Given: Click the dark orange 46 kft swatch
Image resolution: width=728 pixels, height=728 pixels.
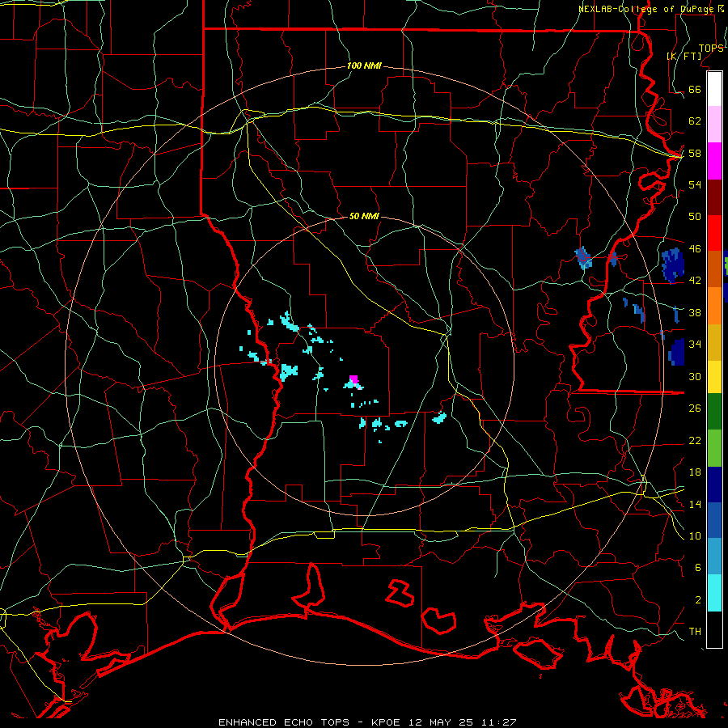Looking at the screenshot, I should coord(714,269).
